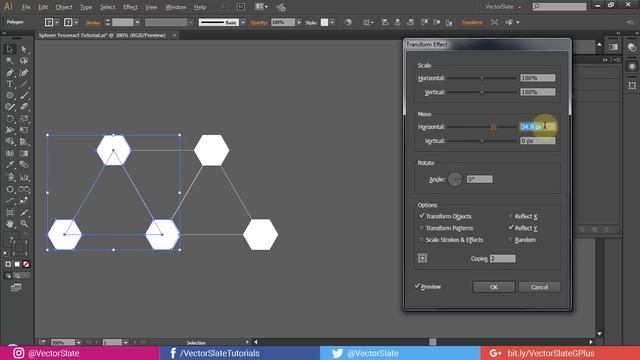
Task: Open the Window menu
Action: (x=176, y=7)
